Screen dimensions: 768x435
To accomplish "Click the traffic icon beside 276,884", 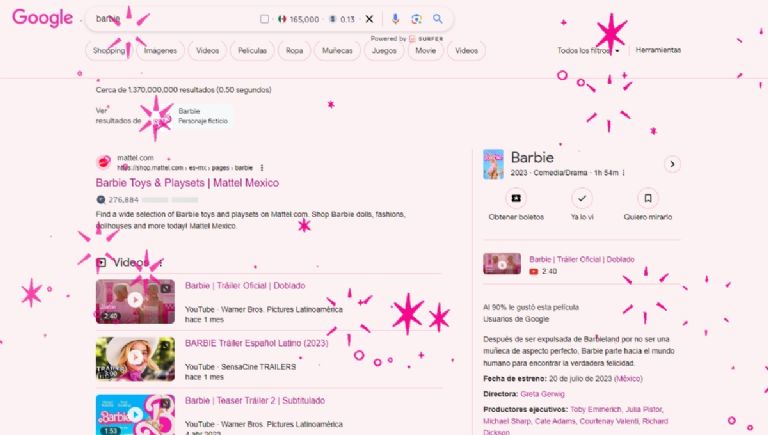I will coord(101,200).
